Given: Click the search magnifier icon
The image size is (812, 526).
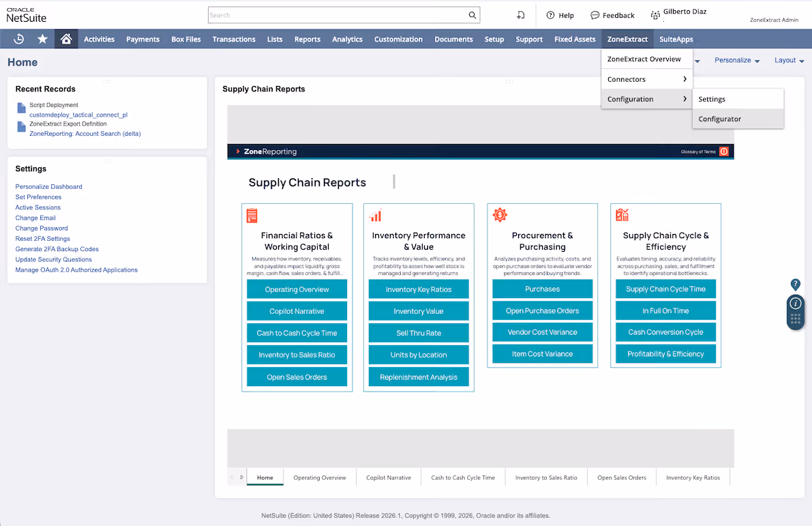Looking at the screenshot, I should (472, 15).
